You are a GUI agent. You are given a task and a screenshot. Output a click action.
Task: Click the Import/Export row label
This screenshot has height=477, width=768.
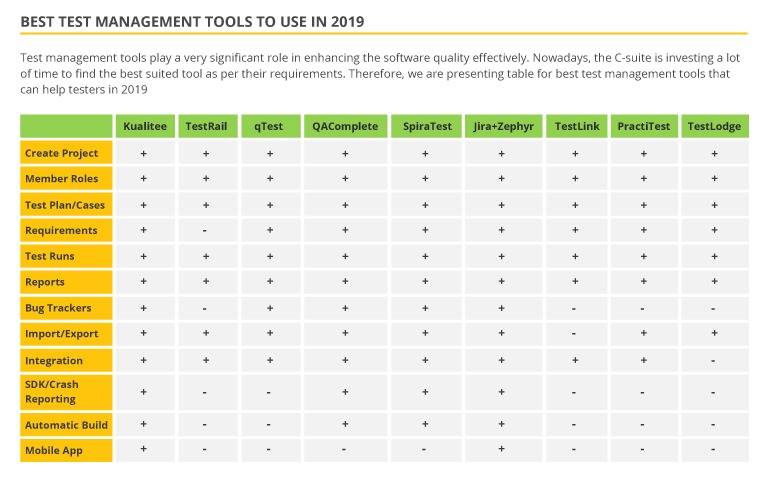(x=66, y=334)
